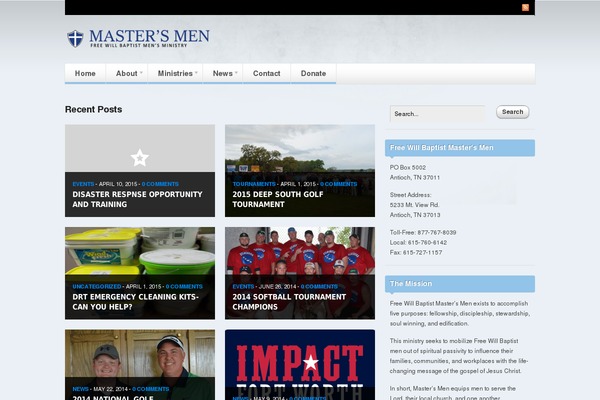Click the June 26, 2014 post date
Viewport: 600px width, 400px height.
tap(277, 287)
